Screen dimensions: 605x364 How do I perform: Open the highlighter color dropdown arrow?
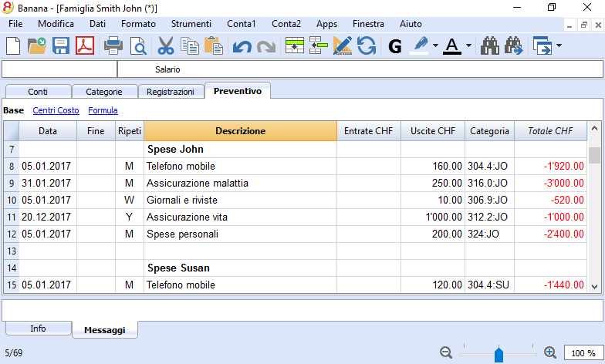[435, 45]
